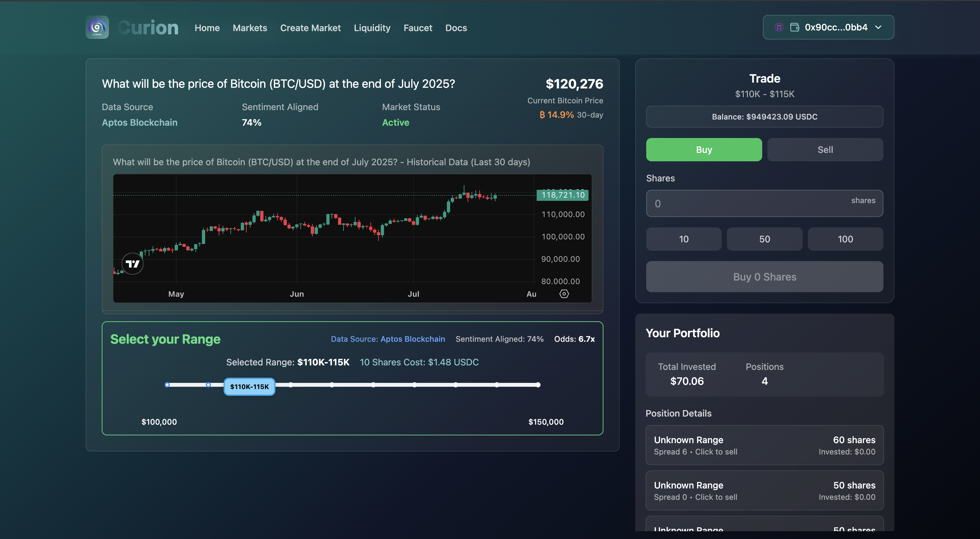Click the $100,000 range minimum label

pos(159,421)
